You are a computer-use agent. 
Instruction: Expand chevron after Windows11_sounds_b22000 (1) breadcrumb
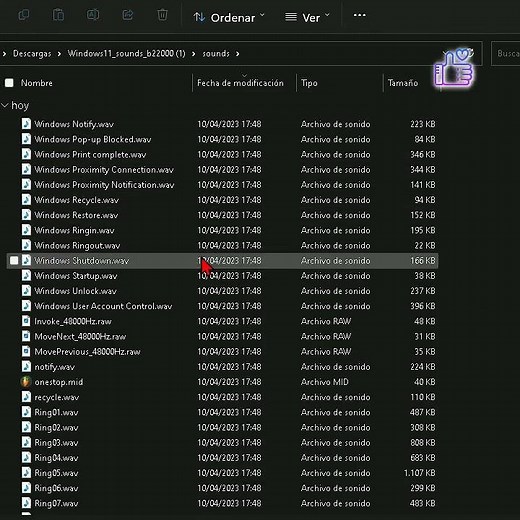tap(194, 54)
